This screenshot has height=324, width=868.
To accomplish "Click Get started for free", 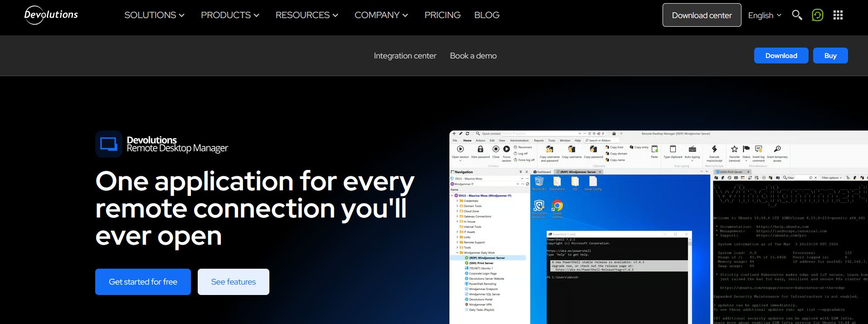I will 143,282.
